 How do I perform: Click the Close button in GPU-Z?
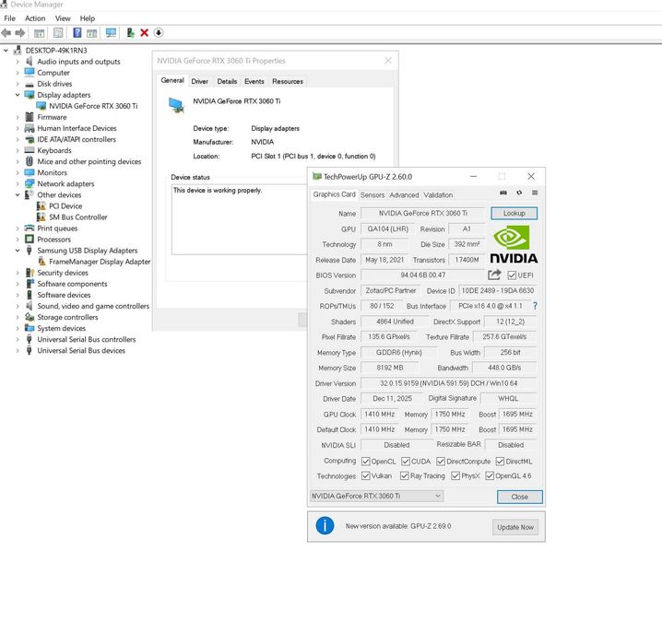point(520,497)
